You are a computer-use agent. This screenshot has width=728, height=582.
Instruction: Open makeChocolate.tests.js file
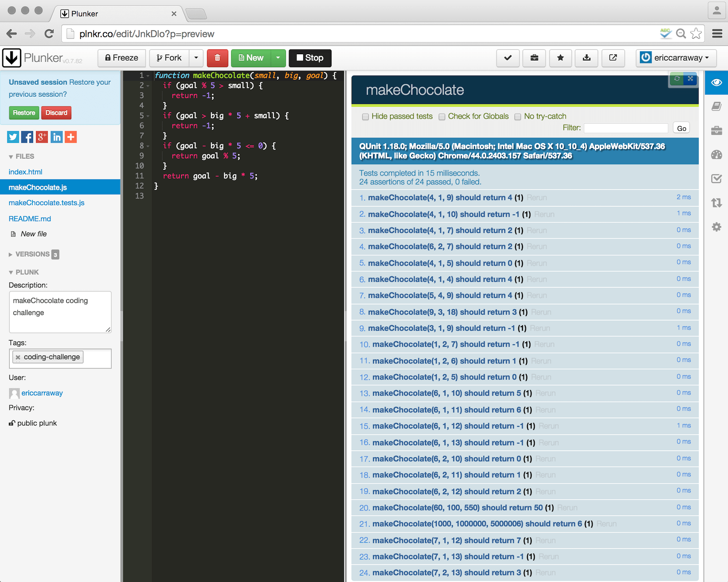pos(47,203)
